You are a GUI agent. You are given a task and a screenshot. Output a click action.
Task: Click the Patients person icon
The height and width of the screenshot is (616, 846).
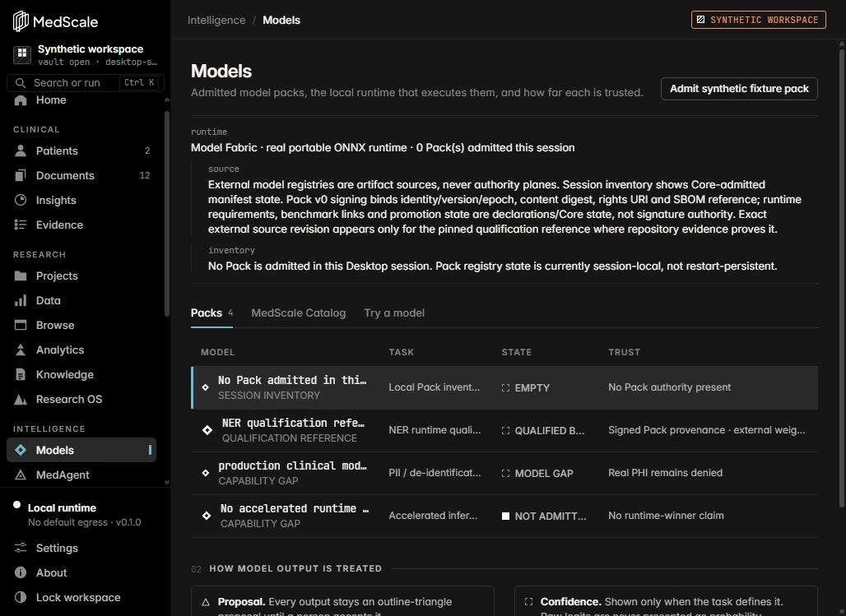21,151
